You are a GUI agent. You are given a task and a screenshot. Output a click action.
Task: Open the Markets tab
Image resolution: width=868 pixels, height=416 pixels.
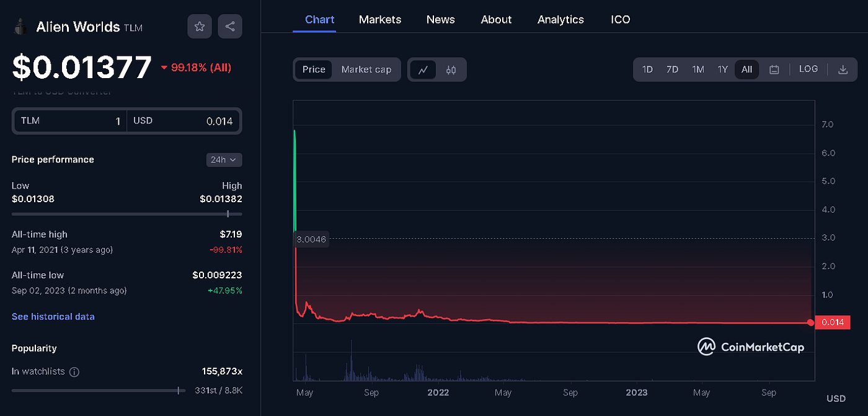[380, 19]
